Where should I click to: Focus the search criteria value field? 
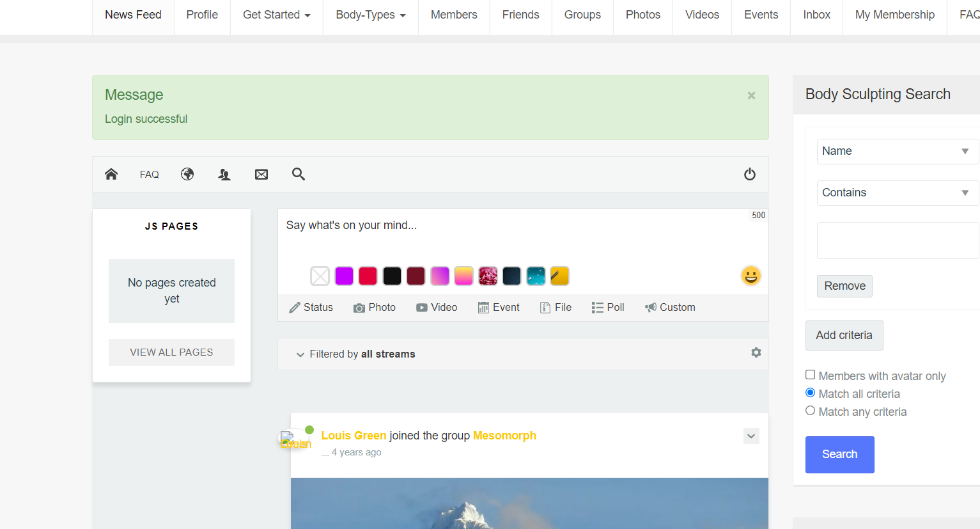coord(898,241)
